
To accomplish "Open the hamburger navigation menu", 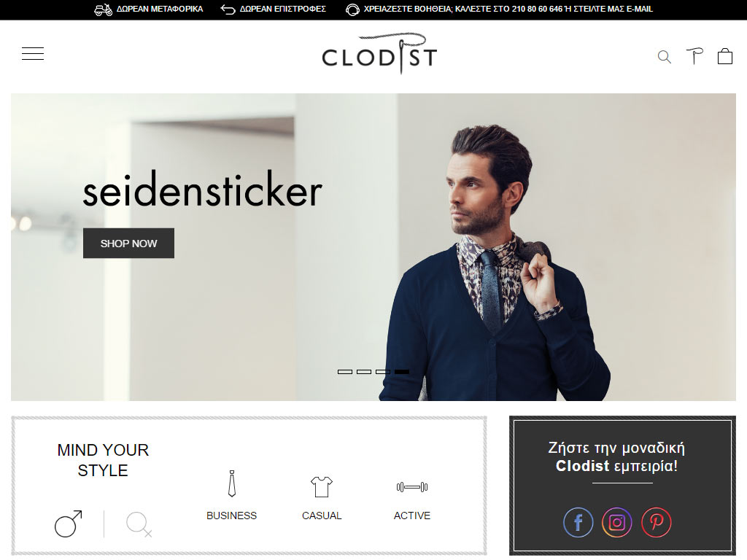I will [x=33, y=53].
